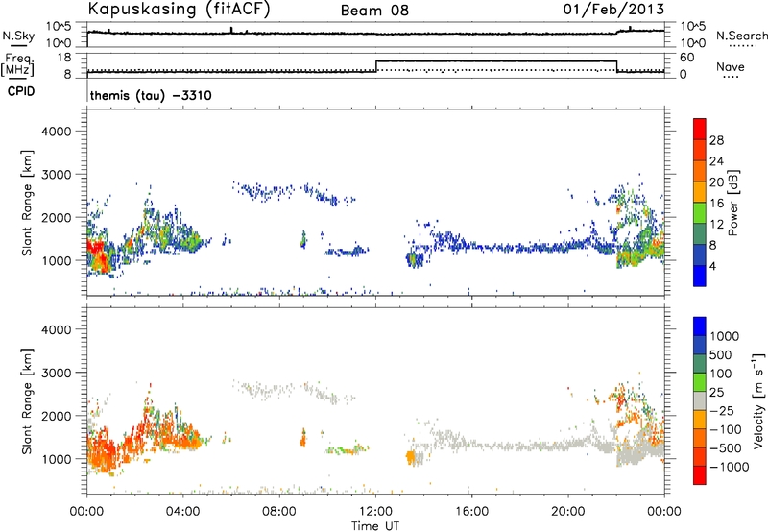The height and width of the screenshot is (532, 768).
Task: Click the left '10^5' noise axis value
Action: tap(59, 27)
